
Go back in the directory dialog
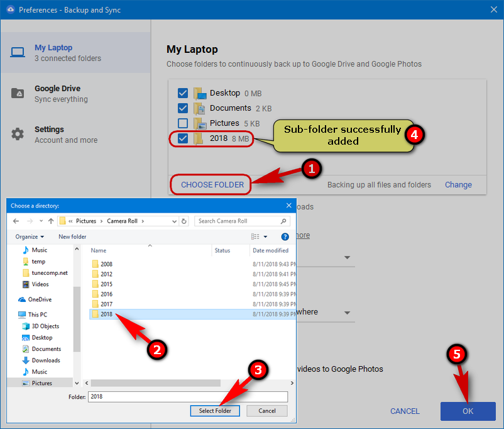tap(16, 221)
